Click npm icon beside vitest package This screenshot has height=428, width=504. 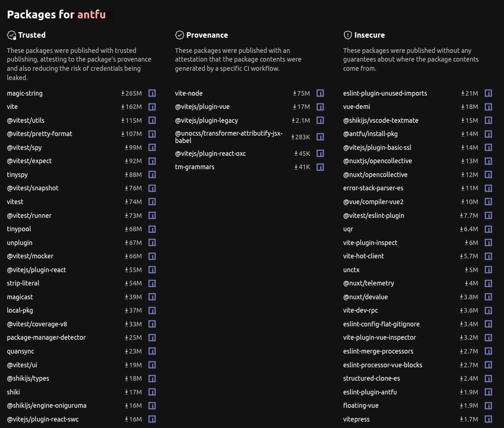tap(152, 202)
